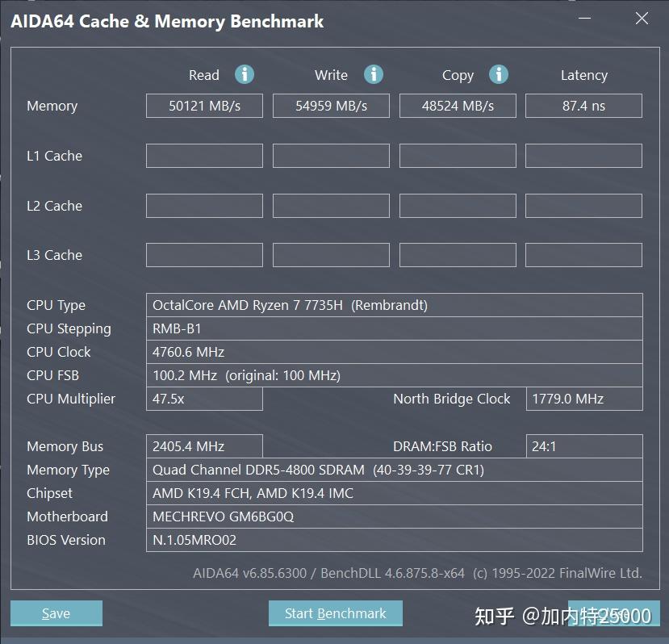Select the Memory Read result field
The width and height of the screenshot is (669, 644).
[204, 106]
